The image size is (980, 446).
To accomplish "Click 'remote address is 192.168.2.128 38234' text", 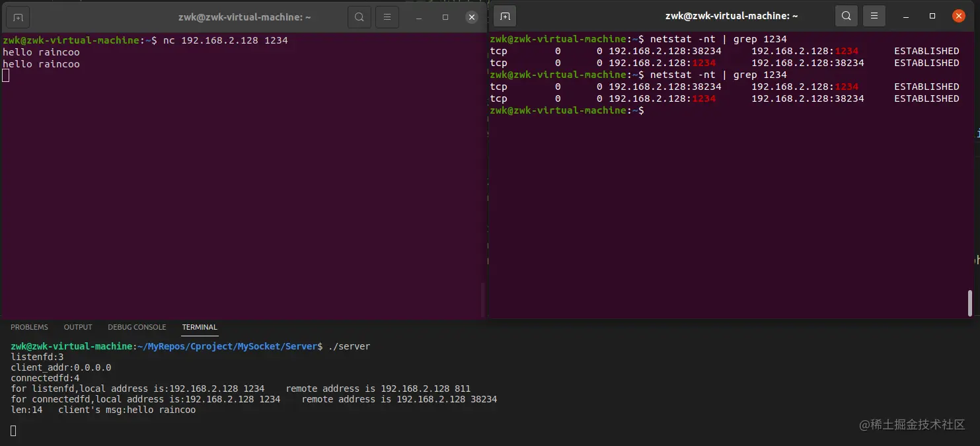I will click(x=399, y=399).
